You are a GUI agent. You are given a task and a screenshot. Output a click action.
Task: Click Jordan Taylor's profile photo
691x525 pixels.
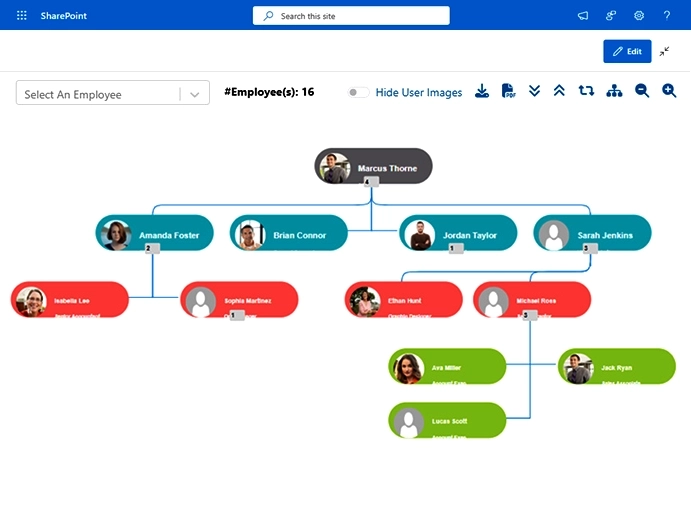[x=420, y=235]
